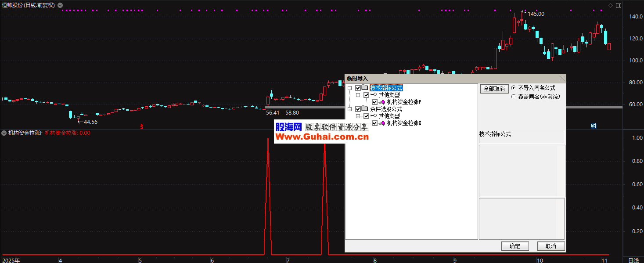
Task: Uncheck the 技术指标公式 folder checkbox
Action: 358,88
